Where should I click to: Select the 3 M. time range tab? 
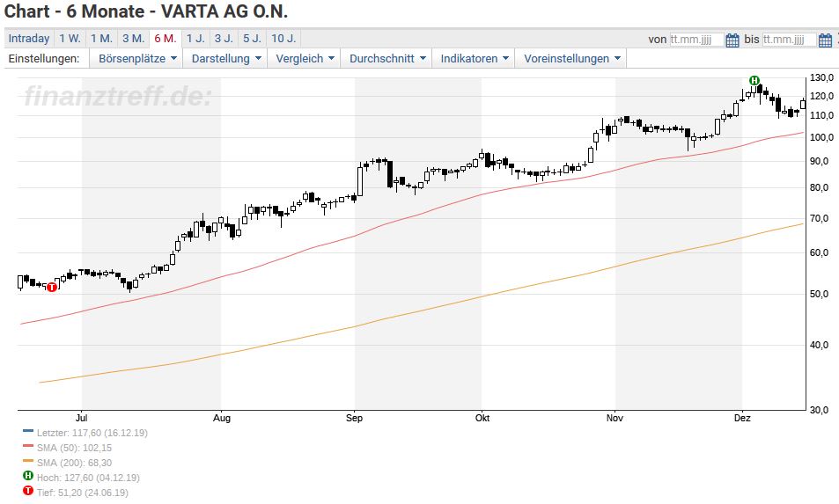coord(133,39)
